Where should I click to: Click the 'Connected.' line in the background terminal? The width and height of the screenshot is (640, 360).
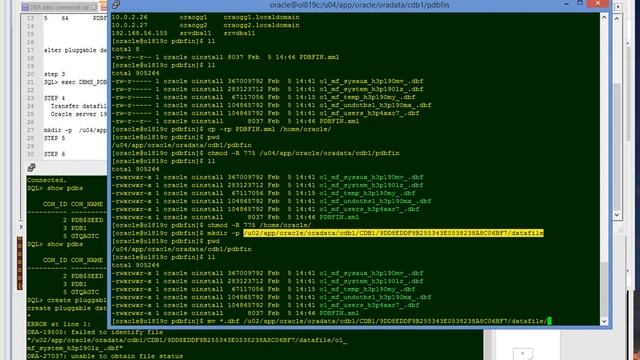click(47, 180)
